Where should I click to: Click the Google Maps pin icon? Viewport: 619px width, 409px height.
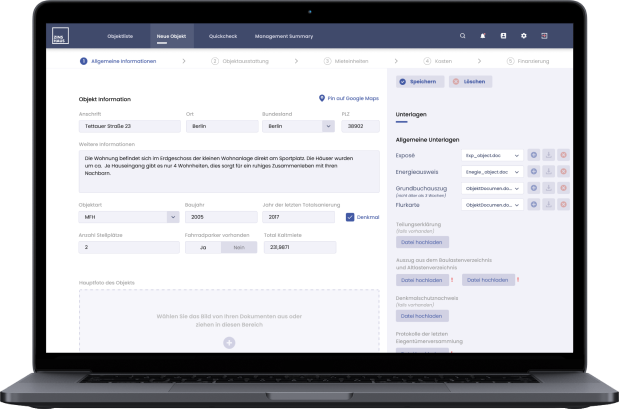click(x=322, y=98)
